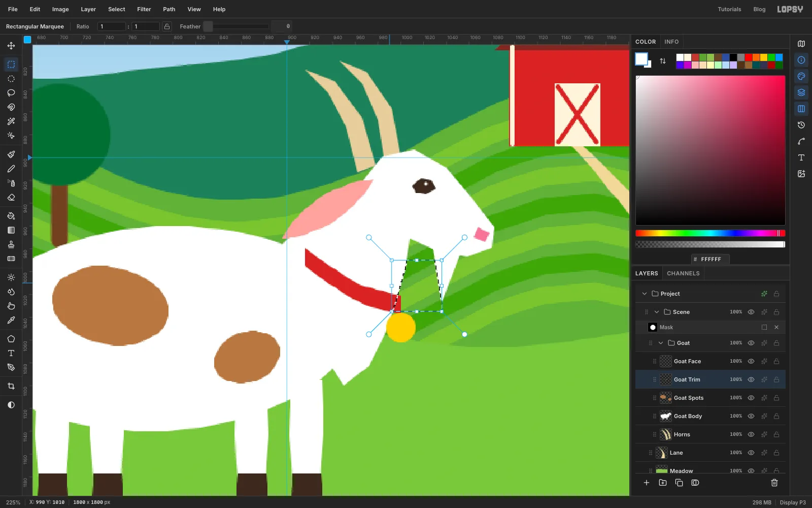
Task: Delete layer with trash icon
Action: pyautogui.click(x=774, y=483)
